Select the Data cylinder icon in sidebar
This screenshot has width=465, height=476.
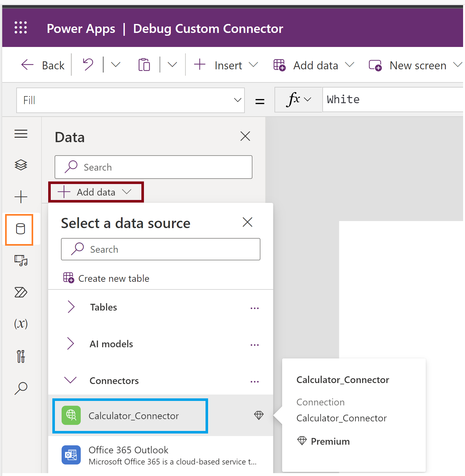click(x=20, y=229)
